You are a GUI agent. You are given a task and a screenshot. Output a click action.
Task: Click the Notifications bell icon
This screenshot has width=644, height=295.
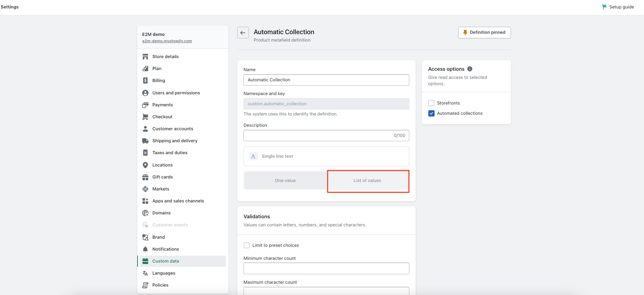pos(145,249)
